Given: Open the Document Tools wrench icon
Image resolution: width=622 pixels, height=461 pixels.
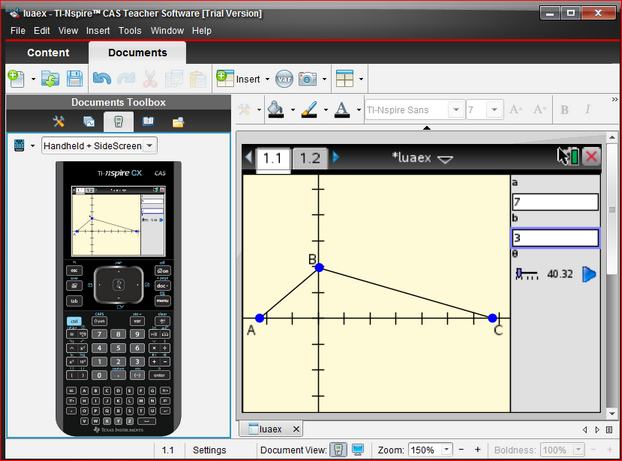Looking at the screenshot, I should (59, 122).
